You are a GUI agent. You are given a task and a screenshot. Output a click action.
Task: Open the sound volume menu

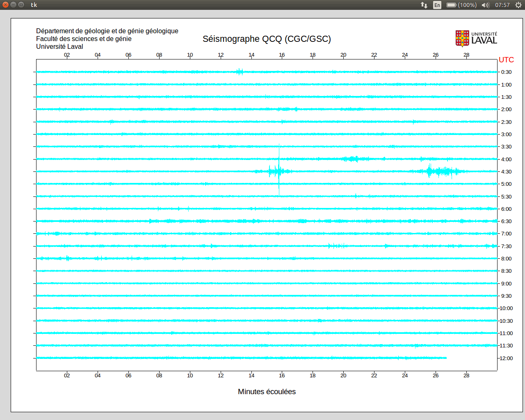pyautogui.click(x=486, y=5)
